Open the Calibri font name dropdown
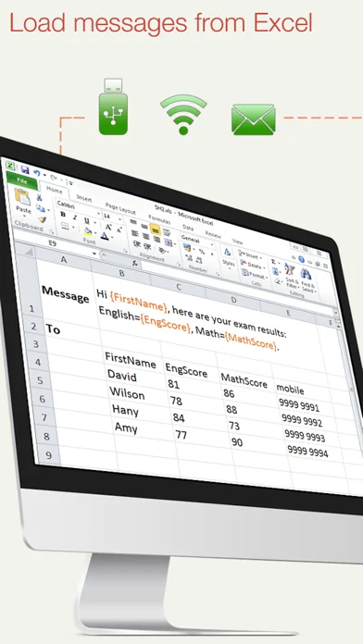This screenshot has height=644, width=363. (x=78, y=208)
